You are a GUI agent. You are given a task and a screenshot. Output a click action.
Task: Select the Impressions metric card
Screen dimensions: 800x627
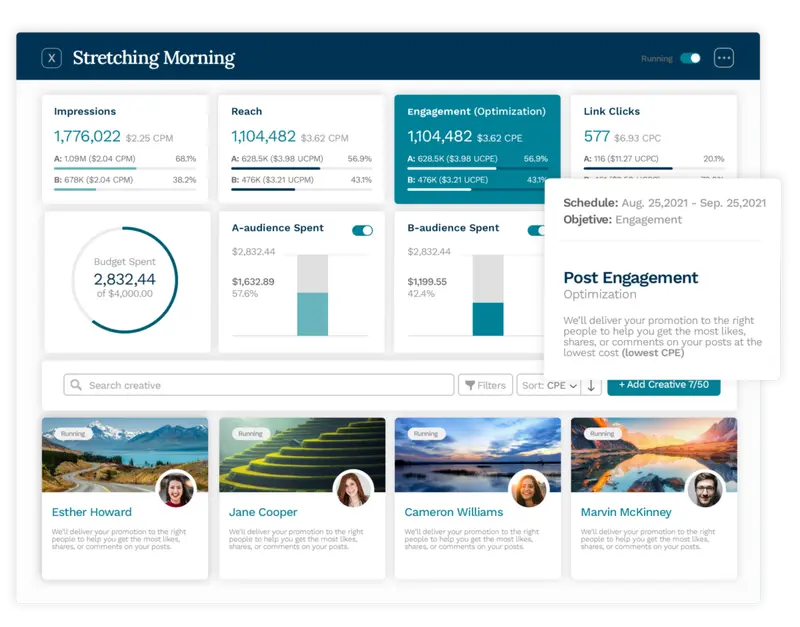[x=125, y=148]
